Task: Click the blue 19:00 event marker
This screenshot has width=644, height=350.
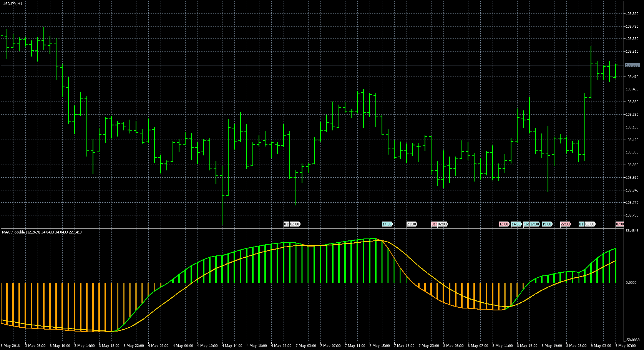Action: pos(547,224)
